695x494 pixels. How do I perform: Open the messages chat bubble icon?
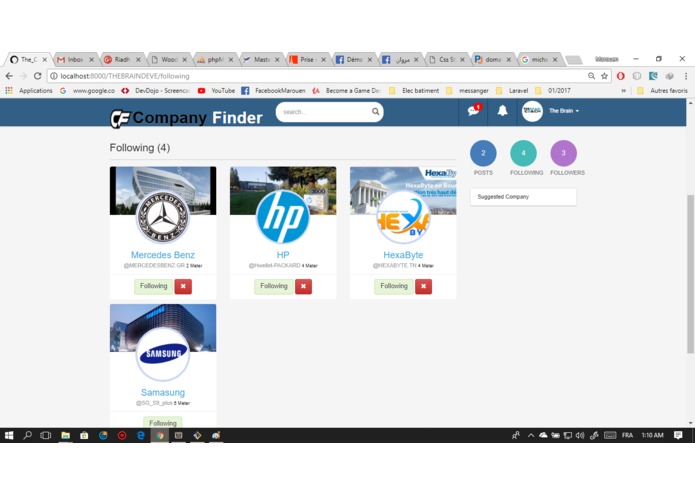[473, 111]
